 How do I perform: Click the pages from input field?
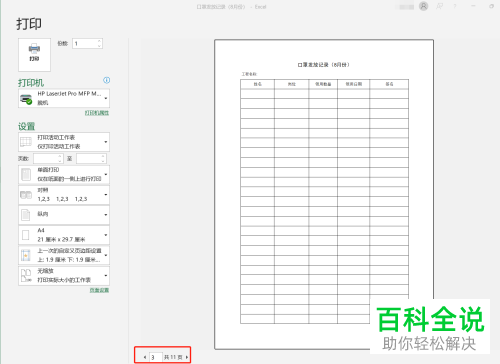[46, 159]
